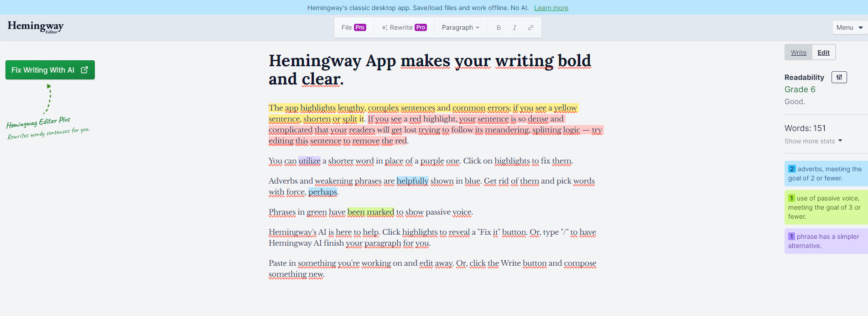Click the "Hemingway Editor Plus" handwritten label
Screen dimensions: 868x316
coord(38,122)
